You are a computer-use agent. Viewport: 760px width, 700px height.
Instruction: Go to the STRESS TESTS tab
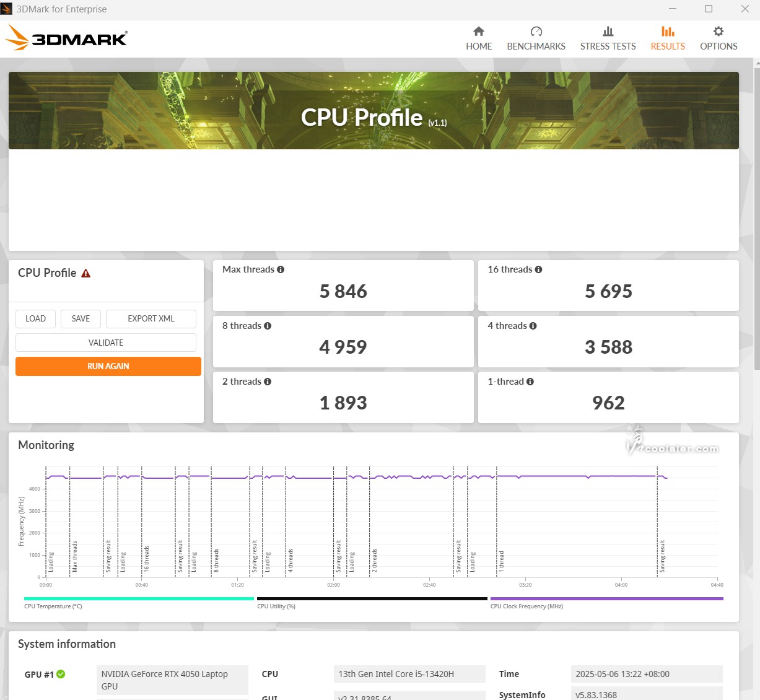(608, 38)
